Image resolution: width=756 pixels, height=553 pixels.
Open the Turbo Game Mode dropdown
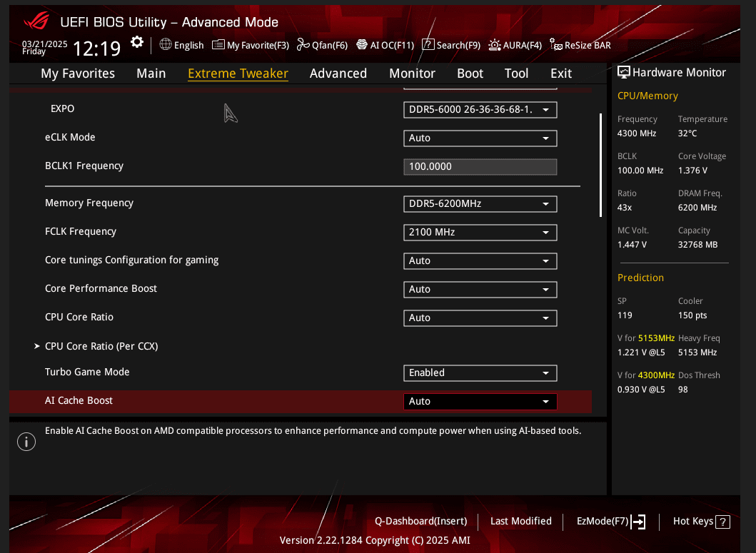tap(480, 372)
